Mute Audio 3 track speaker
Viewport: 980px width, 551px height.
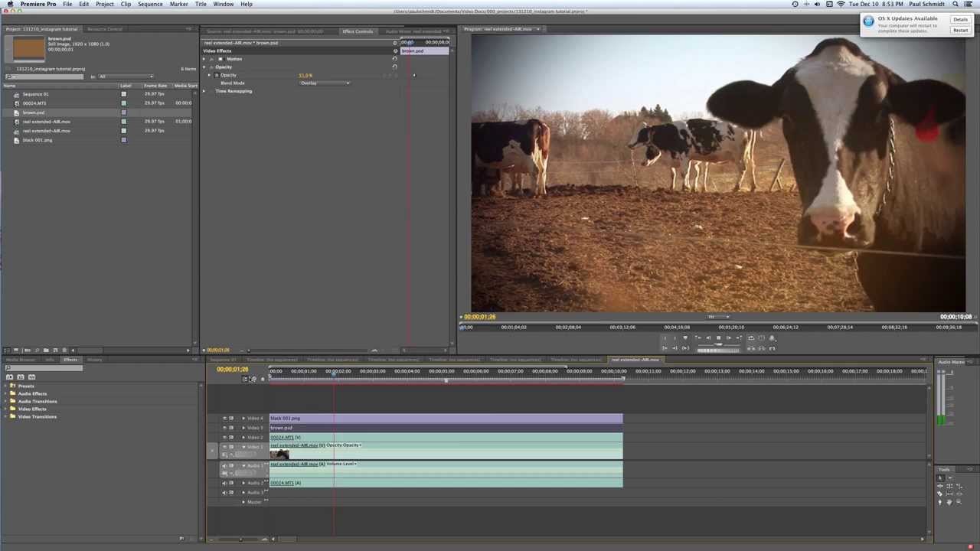(x=224, y=492)
